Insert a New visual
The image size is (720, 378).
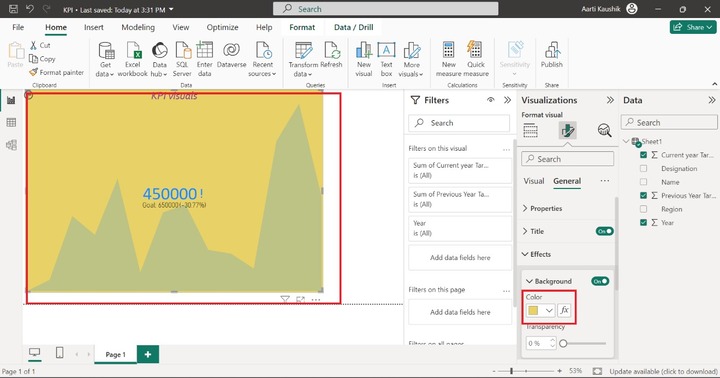[x=364, y=59]
